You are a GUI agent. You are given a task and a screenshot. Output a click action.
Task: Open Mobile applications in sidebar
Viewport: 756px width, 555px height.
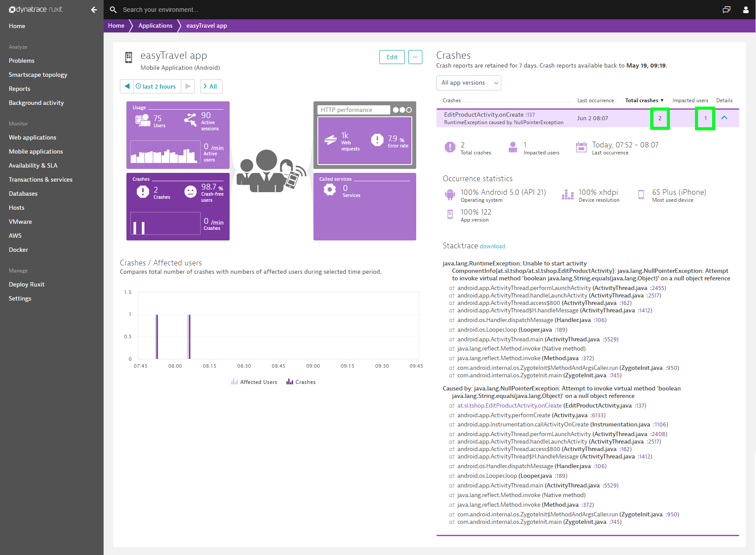pyautogui.click(x=36, y=151)
